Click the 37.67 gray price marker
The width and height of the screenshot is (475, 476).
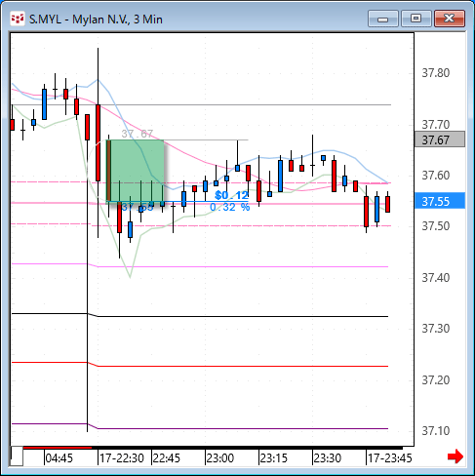pos(440,139)
